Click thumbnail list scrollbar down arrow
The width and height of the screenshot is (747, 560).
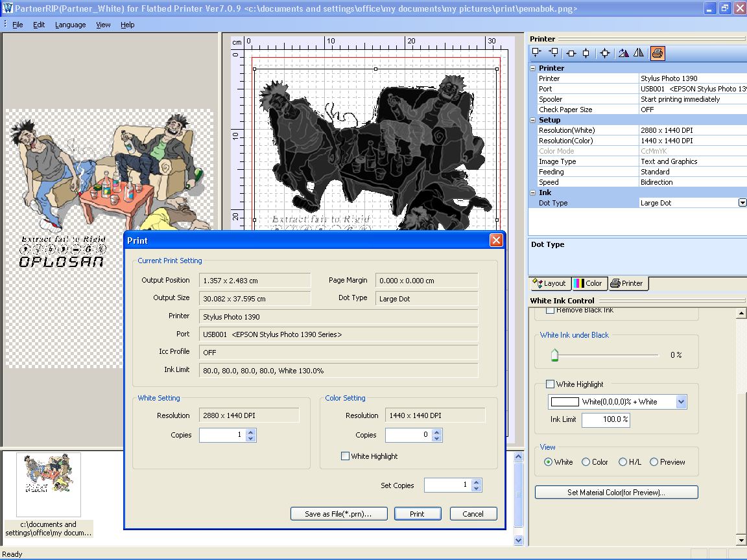519,540
